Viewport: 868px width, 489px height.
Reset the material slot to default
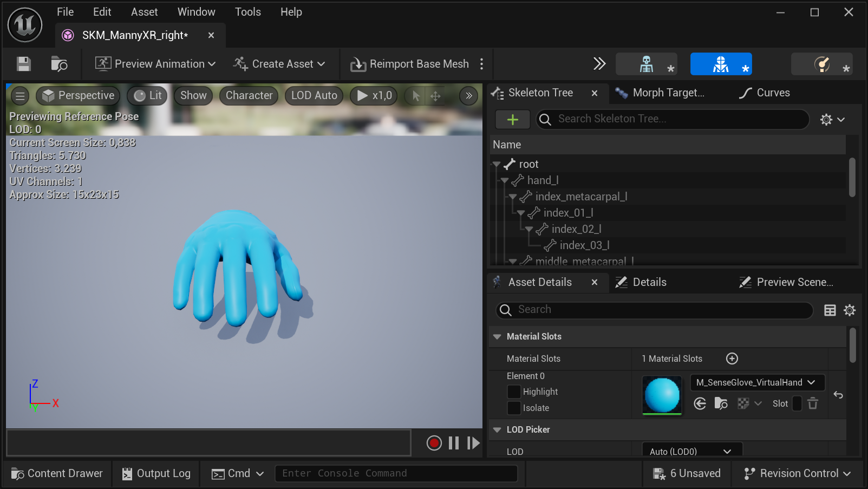[838, 395]
